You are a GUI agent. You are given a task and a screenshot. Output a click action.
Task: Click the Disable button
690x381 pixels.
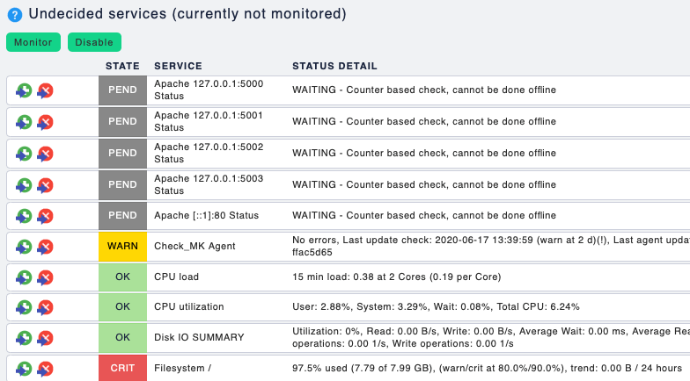[x=94, y=42]
